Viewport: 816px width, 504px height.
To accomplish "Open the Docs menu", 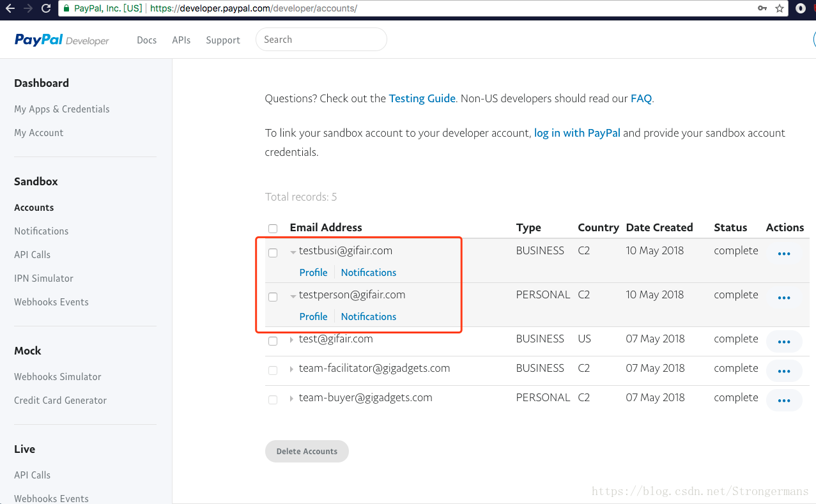I will (146, 40).
